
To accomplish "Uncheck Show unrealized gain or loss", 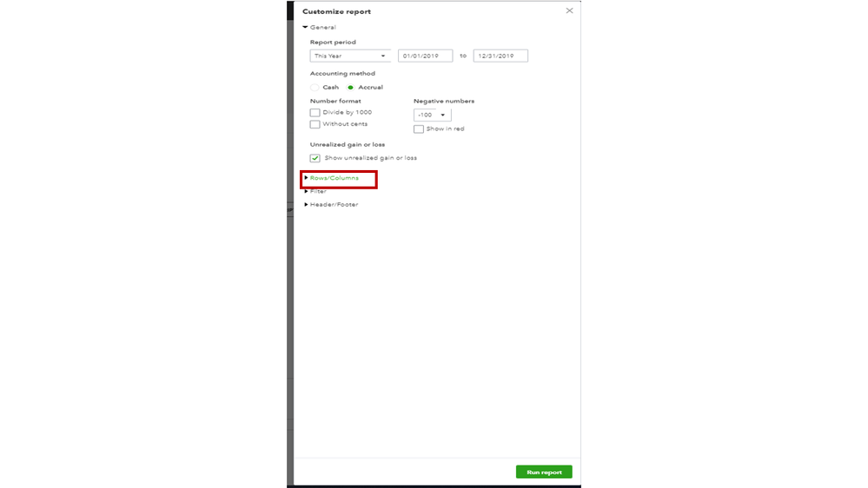I will point(315,158).
